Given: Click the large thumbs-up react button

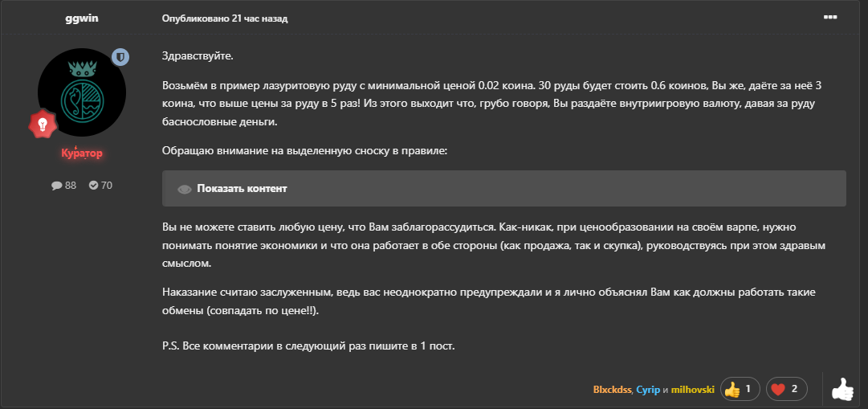Looking at the screenshot, I should tap(842, 389).
